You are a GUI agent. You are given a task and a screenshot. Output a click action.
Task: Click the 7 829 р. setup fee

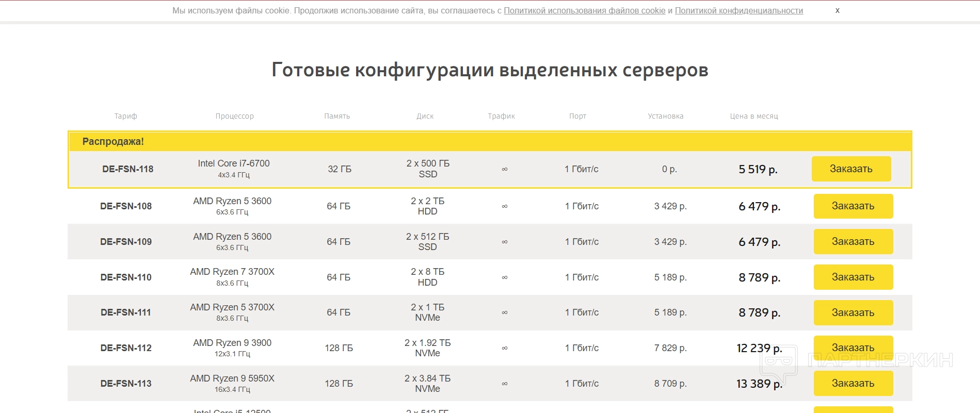670,348
